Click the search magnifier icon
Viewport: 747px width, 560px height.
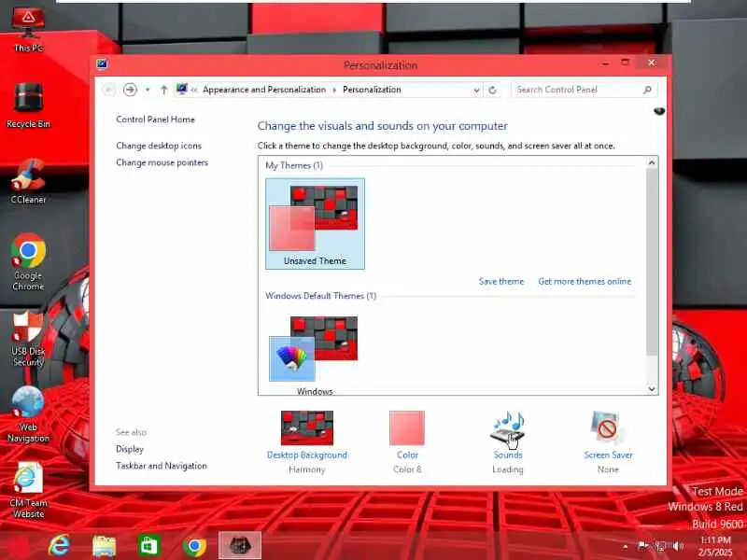pyautogui.click(x=647, y=90)
